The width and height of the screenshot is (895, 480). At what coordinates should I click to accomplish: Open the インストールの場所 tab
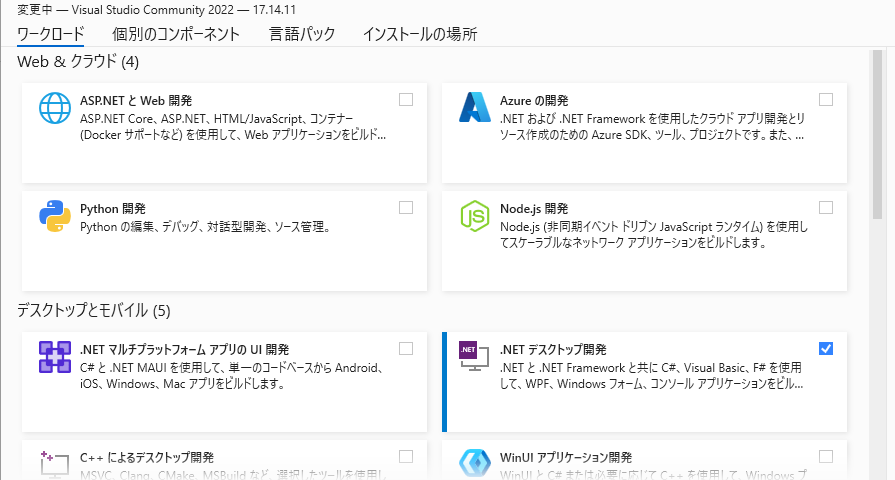(x=420, y=34)
